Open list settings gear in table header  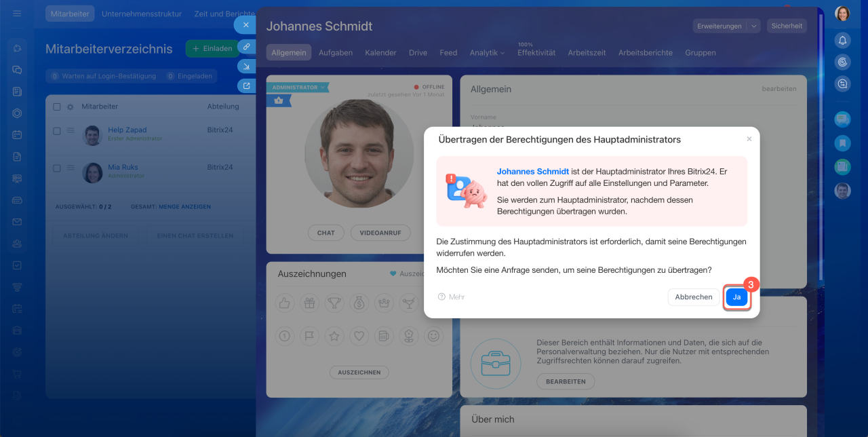click(x=70, y=107)
